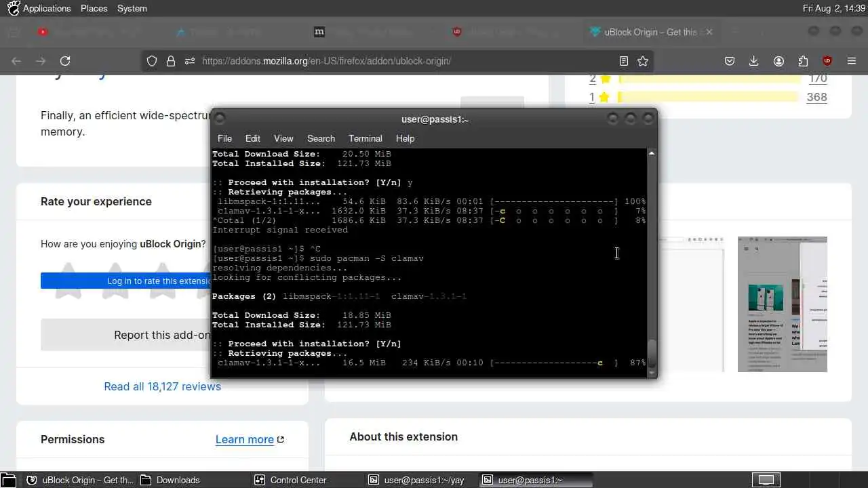Switch to uBlock Origin Firefox taskbar item
Screen dimensions: 868x488
pos(80,480)
